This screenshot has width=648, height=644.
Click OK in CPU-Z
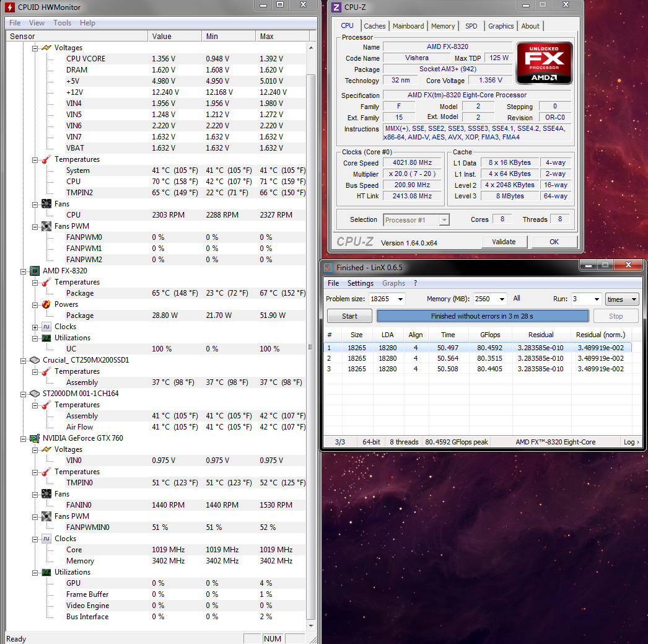pyautogui.click(x=554, y=242)
